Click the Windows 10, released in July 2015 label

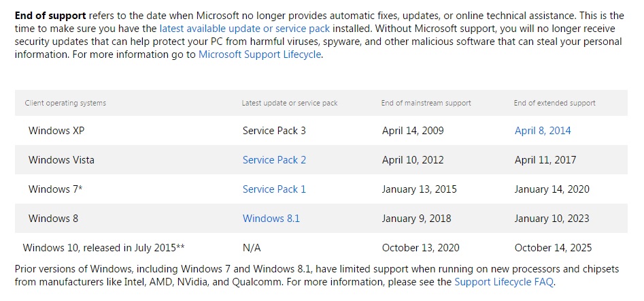point(103,248)
